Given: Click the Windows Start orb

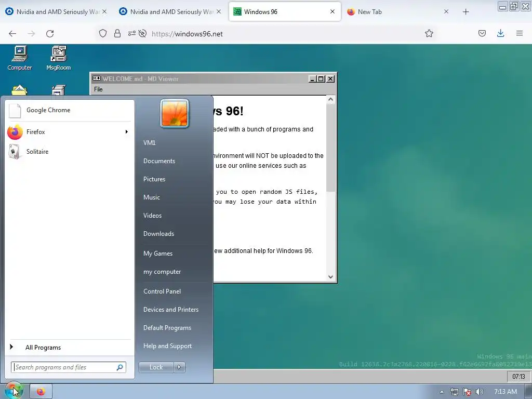Looking at the screenshot, I should pyautogui.click(x=14, y=390).
